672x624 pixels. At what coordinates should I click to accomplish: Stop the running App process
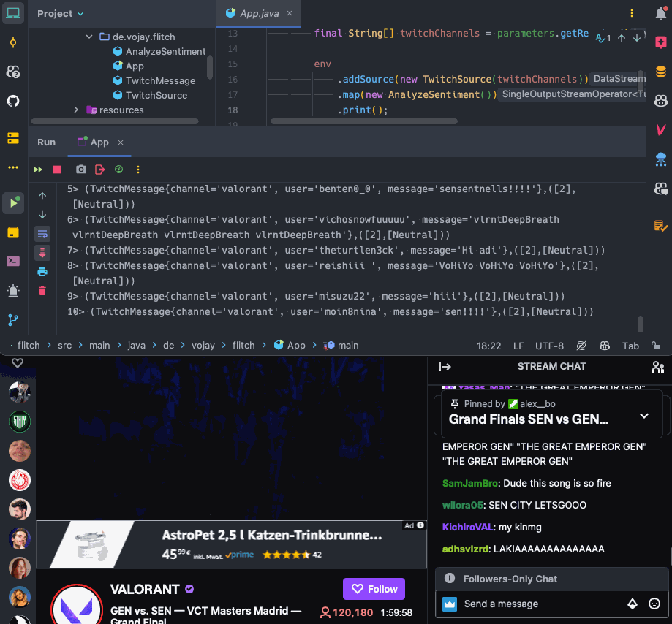tap(57, 170)
